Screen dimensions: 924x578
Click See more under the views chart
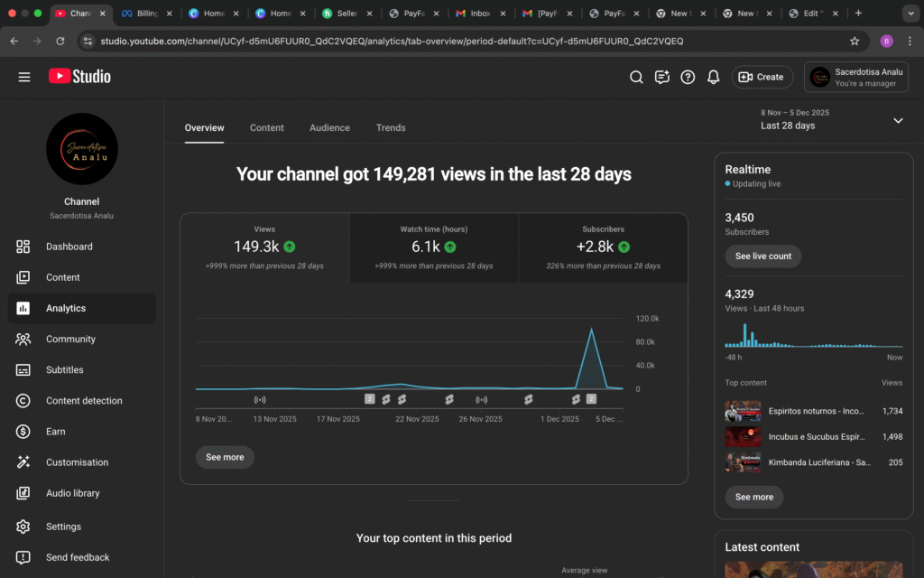pos(225,457)
